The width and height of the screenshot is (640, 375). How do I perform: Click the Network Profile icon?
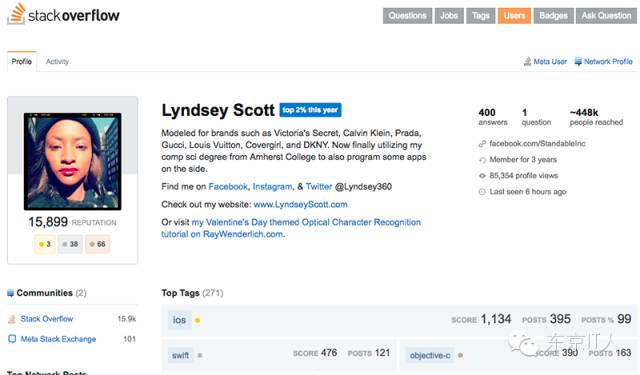click(578, 62)
